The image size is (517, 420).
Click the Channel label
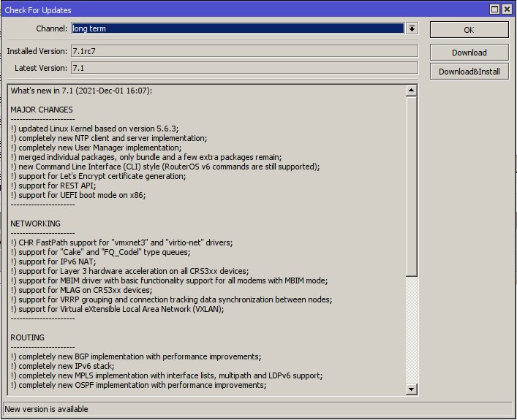point(52,28)
